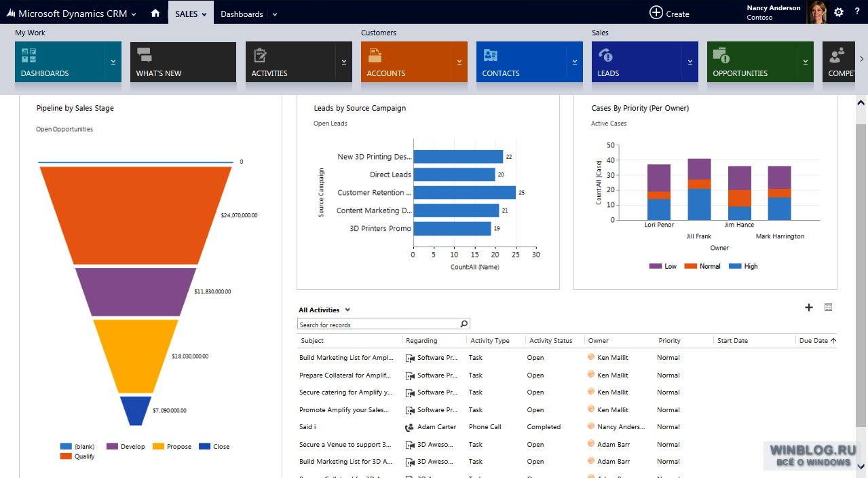The image size is (868, 478).
Task: Click the Develop legend color swatch
Action: tap(112, 447)
